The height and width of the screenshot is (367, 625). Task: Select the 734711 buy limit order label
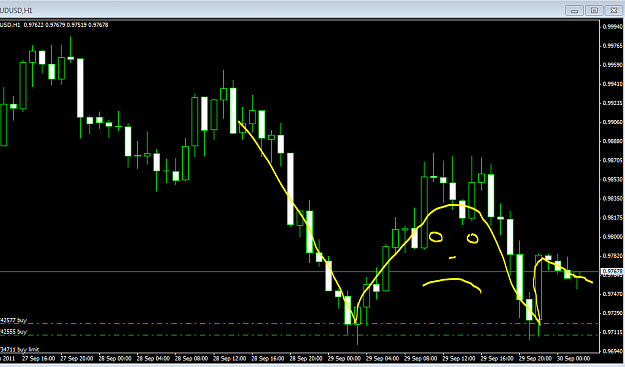click(x=20, y=349)
